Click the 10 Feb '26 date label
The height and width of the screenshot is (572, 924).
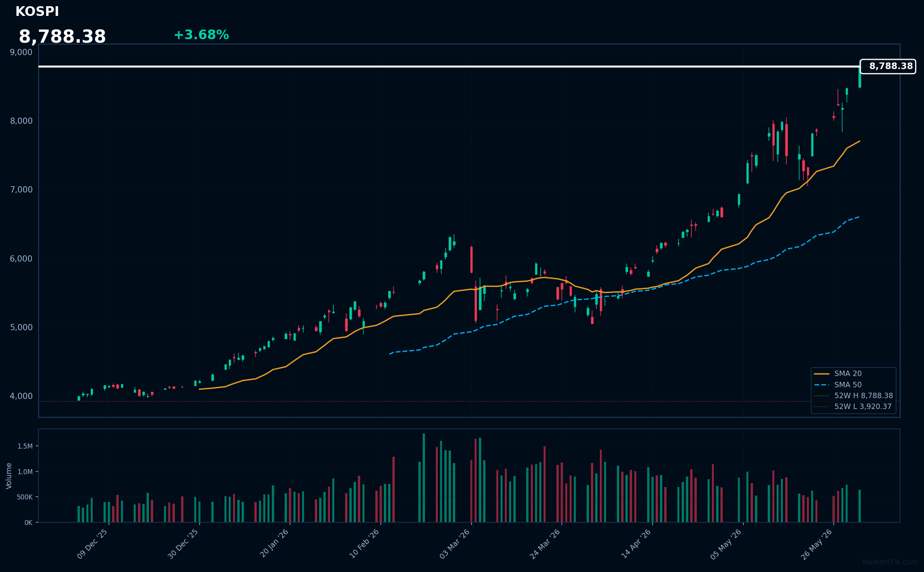coord(364,544)
